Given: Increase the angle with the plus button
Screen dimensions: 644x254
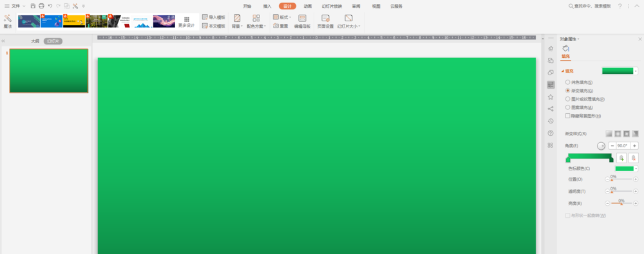Looking at the screenshot, I should 635,146.
